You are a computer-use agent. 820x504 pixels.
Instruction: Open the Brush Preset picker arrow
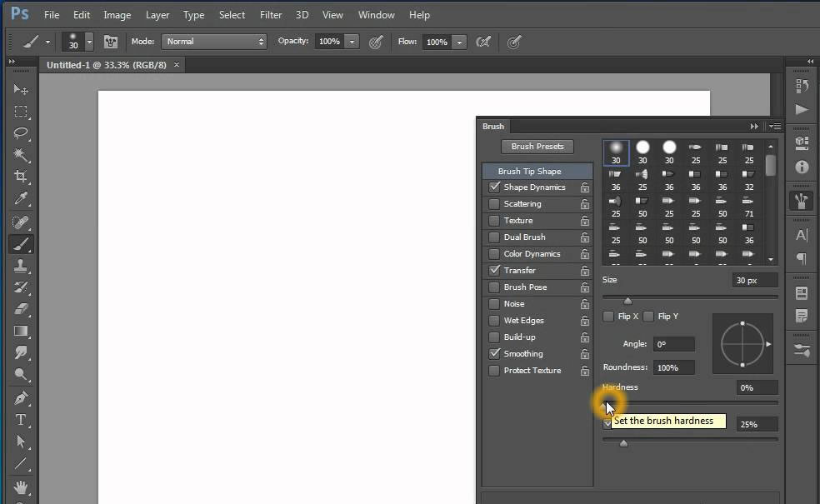89,42
